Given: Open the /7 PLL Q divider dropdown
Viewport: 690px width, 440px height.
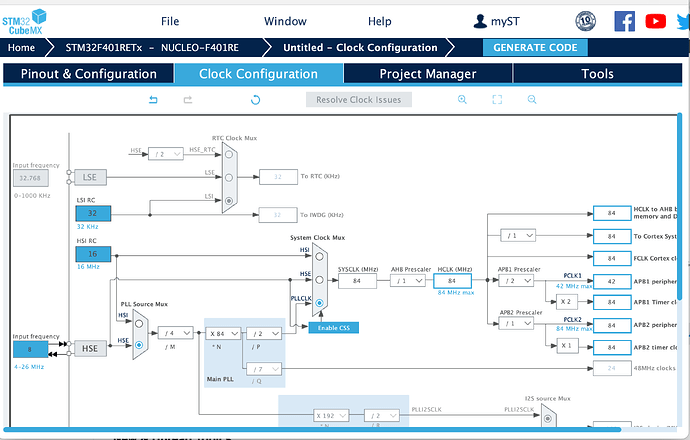Looking at the screenshot, I should pyautogui.click(x=264, y=369).
